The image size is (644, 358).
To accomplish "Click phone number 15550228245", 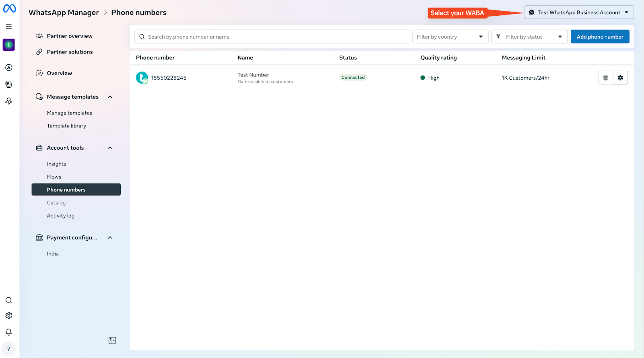I will coord(169,78).
